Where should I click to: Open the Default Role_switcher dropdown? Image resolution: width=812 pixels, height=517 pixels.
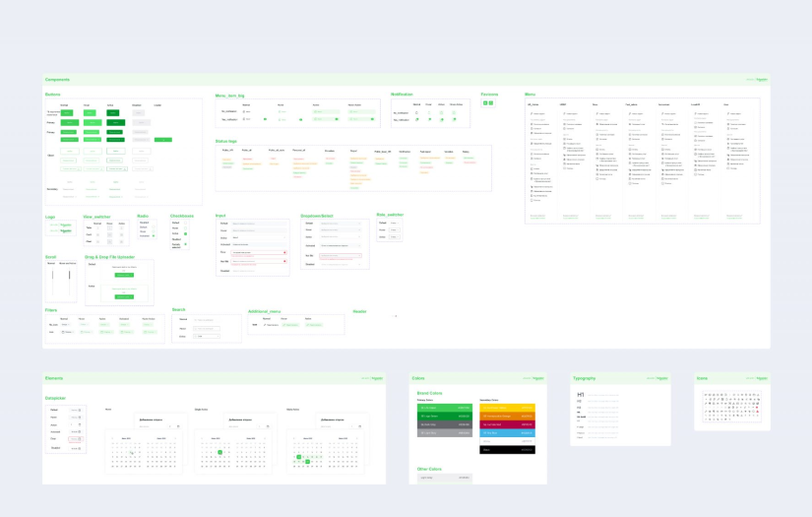[x=395, y=223]
